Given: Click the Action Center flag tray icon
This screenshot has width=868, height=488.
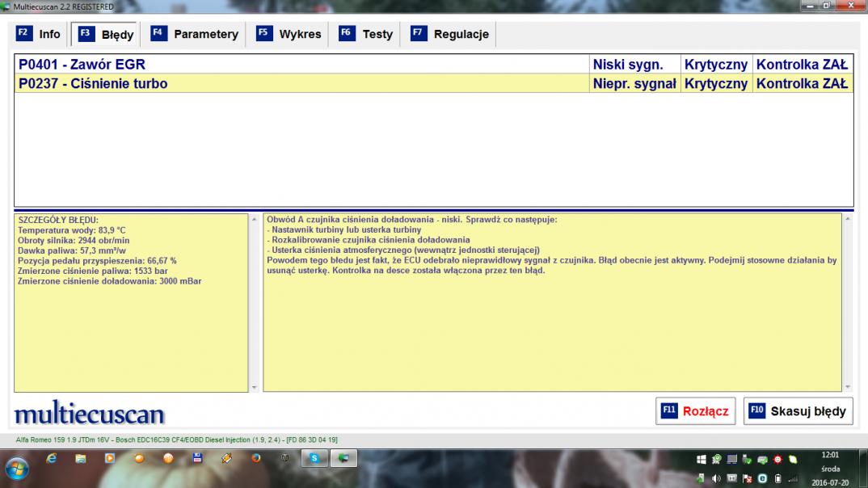Looking at the screenshot, I should (x=748, y=478).
